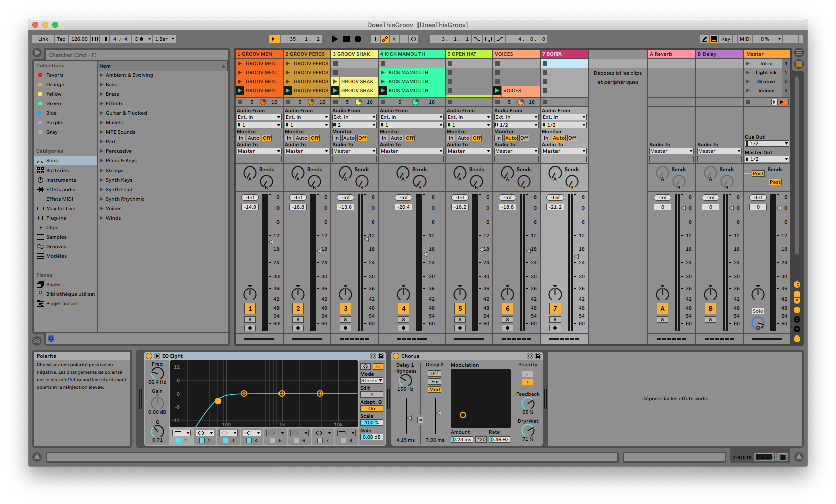Solo the 4 KICK MAMOUTH track
The width and height of the screenshot is (836, 504).
[403, 319]
